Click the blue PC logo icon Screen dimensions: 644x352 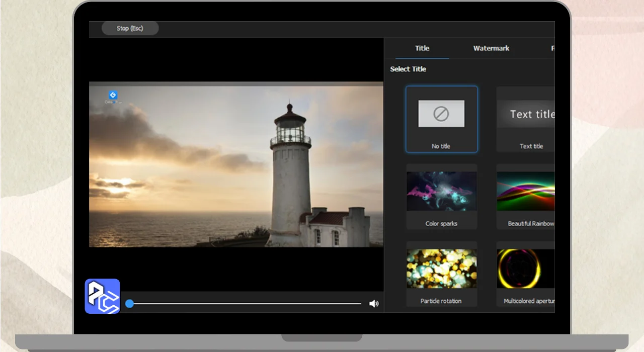point(102,296)
